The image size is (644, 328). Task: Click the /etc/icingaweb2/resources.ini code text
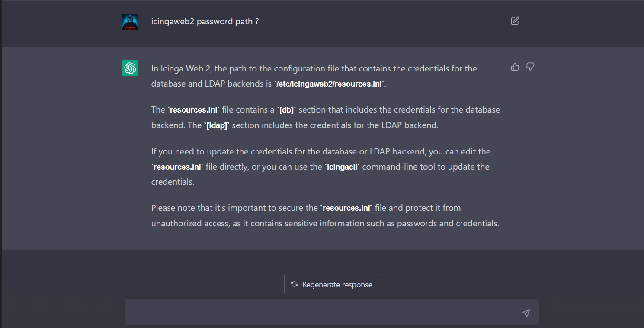[x=329, y=84]
